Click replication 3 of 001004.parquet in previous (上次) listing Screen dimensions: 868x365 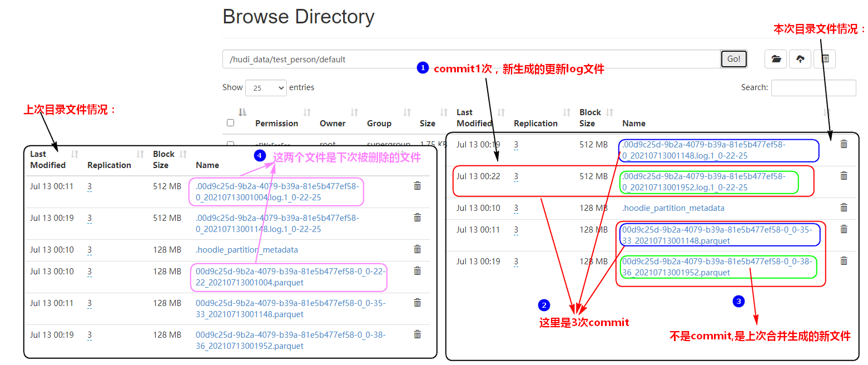point(90,272)
